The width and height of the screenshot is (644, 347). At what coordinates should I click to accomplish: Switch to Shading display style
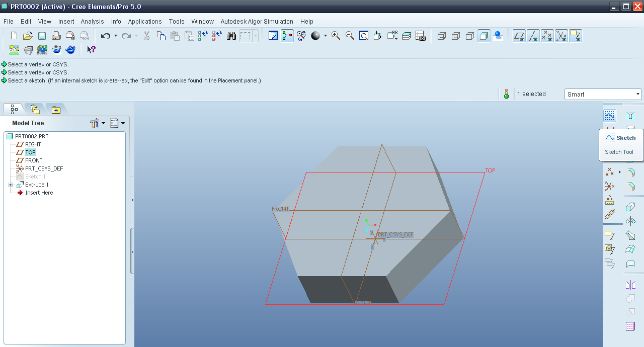pos(484,36)
